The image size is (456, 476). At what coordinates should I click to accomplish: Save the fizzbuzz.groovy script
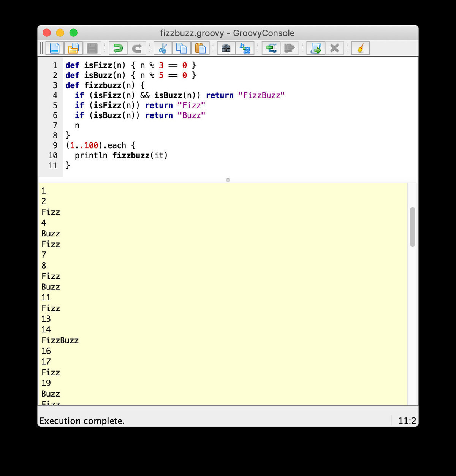(92, 48)
